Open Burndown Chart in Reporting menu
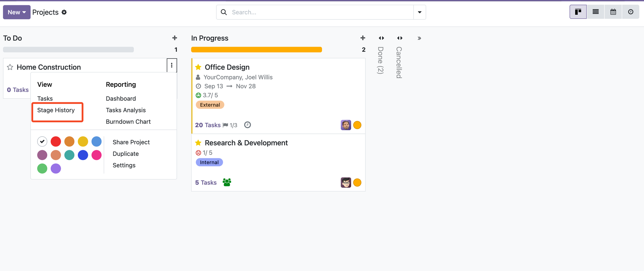644x271 pixels. point(128,122)
